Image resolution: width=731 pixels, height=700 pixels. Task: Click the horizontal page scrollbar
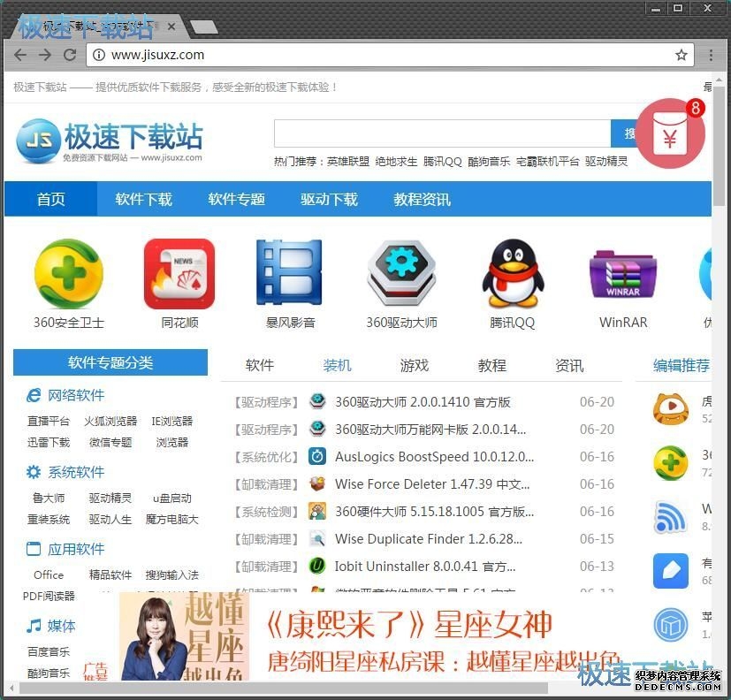click(283, 688)
